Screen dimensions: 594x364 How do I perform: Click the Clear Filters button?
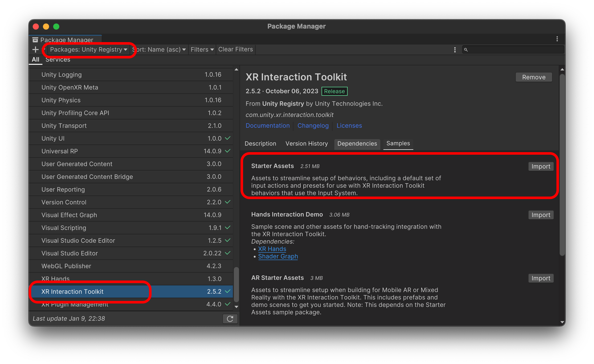coord(235,50)
